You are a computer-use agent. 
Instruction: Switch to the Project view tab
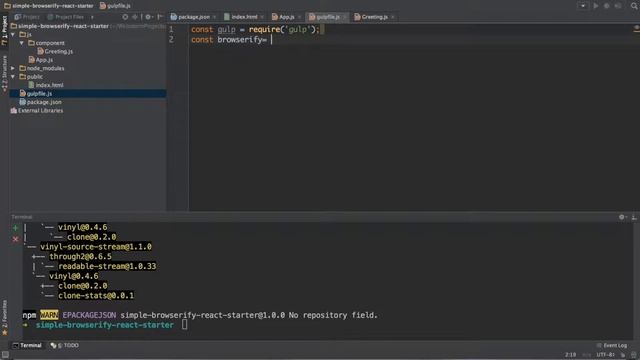click(x=27, y=17)
